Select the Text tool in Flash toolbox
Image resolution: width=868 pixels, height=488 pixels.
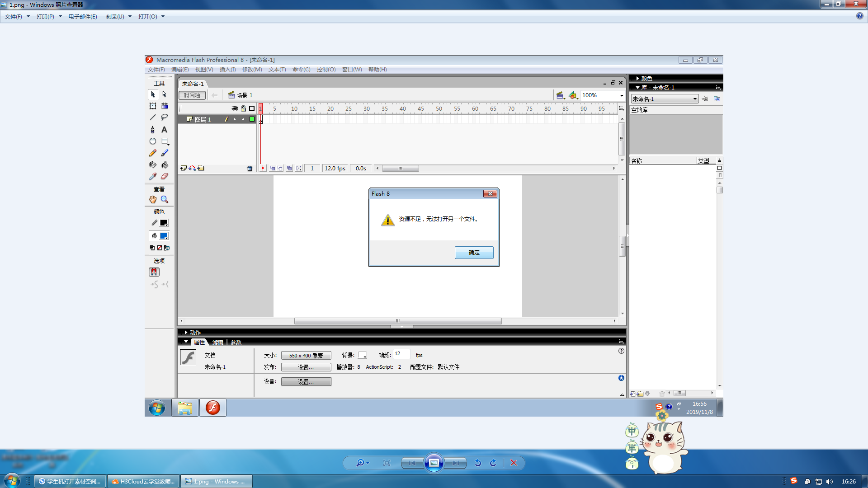click(x=165, y=130)
